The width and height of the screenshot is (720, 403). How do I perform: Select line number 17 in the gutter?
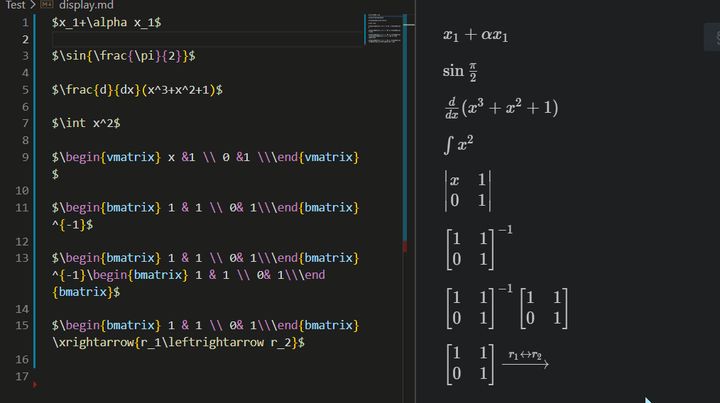tap(22, 376)
